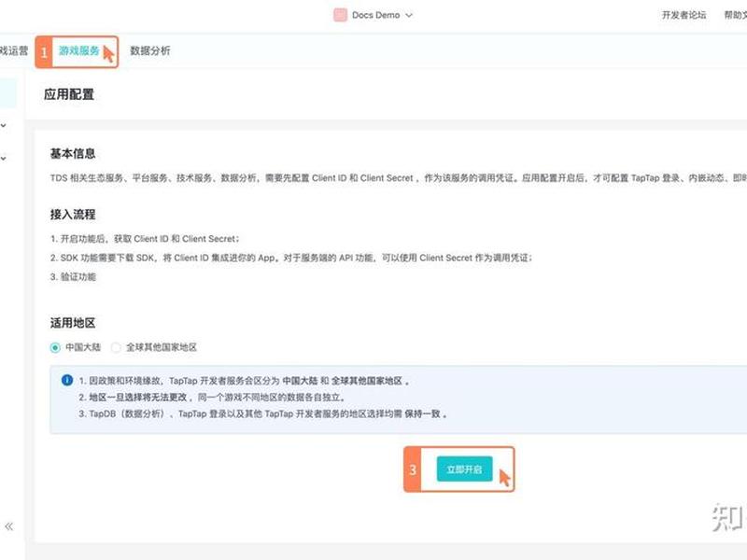
Task: Select the 全球其他国家地区 radio button
Action: coord(116,347)
